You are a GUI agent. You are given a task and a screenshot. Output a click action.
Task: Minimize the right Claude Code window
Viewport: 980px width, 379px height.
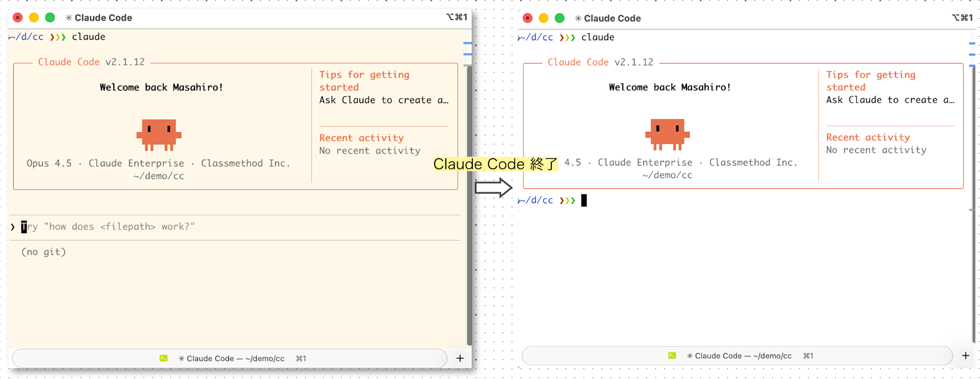[543, 18]
